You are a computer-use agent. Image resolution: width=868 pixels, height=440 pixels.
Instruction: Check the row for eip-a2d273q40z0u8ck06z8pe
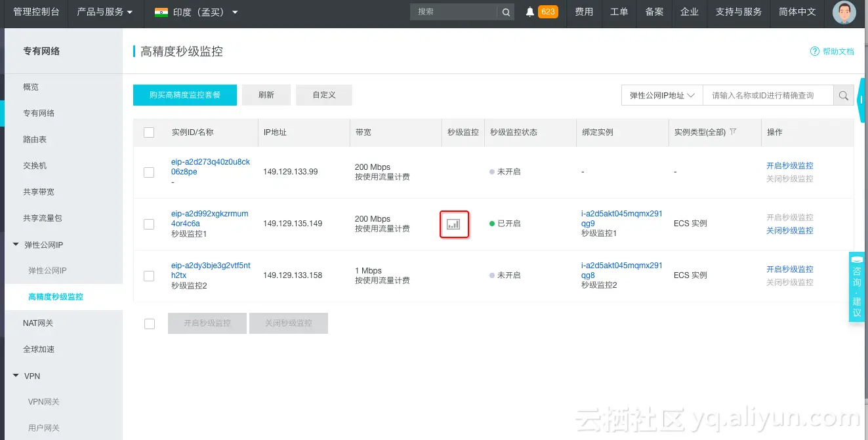pyautogui.click(x=149, y=172)
